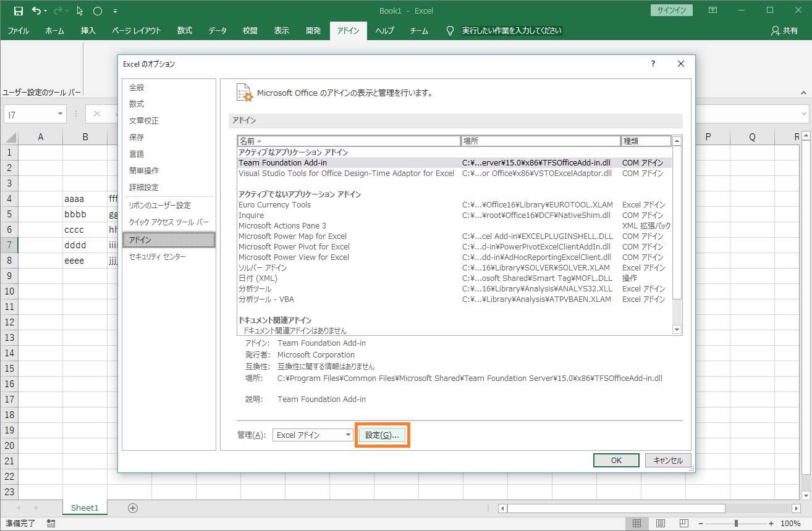Select クイック アクセス ツール バー category
The width and height of the screenshot is (812, 531).
click(x=169, y=222)
